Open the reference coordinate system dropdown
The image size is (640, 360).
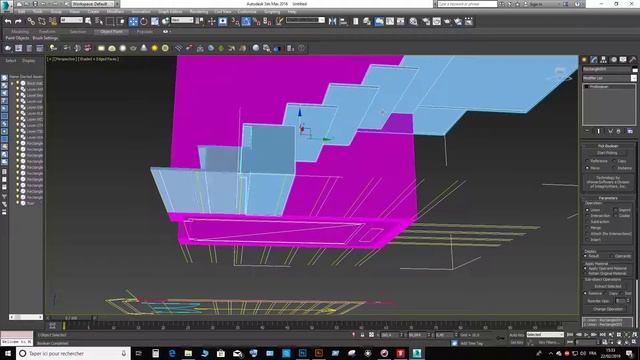[182, 20]
